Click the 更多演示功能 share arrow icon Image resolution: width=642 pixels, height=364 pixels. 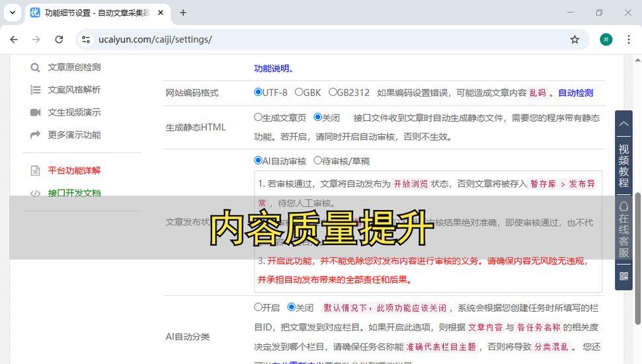(35, 135)
